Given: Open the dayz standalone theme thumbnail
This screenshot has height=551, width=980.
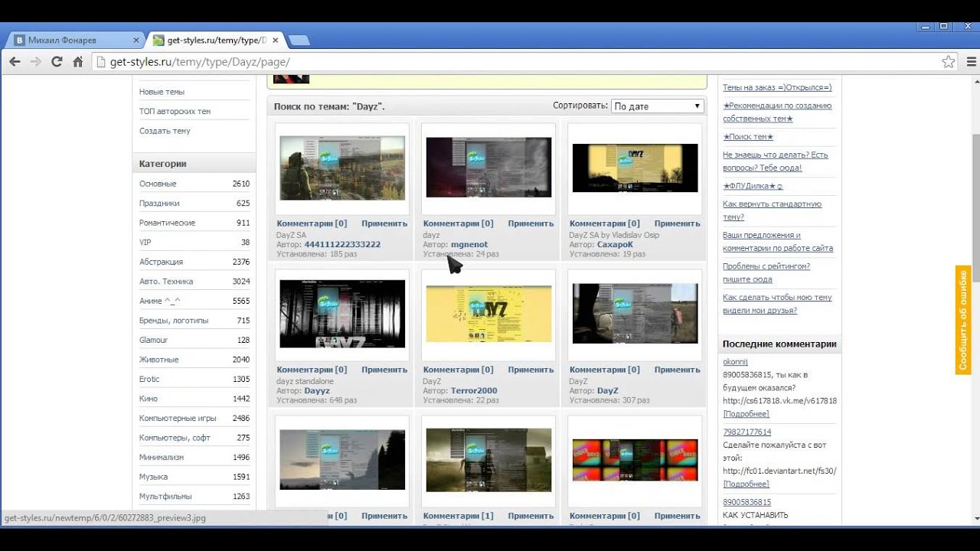Looking at the screenshot, I should tap(342, 315).
